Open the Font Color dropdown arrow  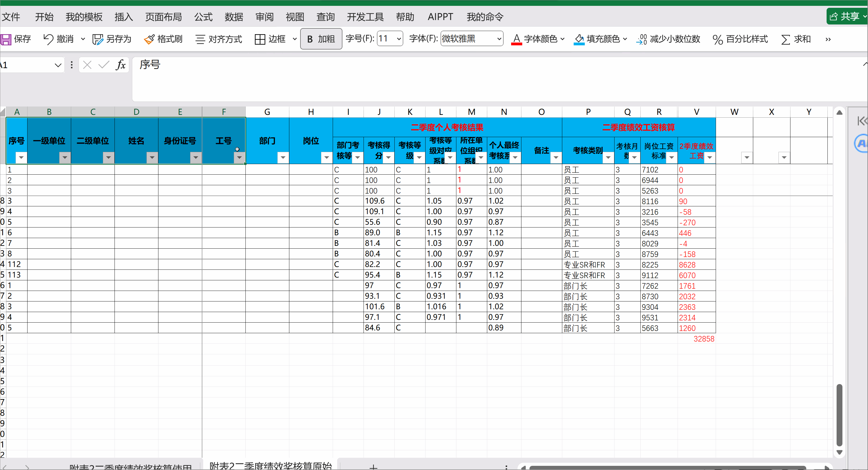[562, 39]
